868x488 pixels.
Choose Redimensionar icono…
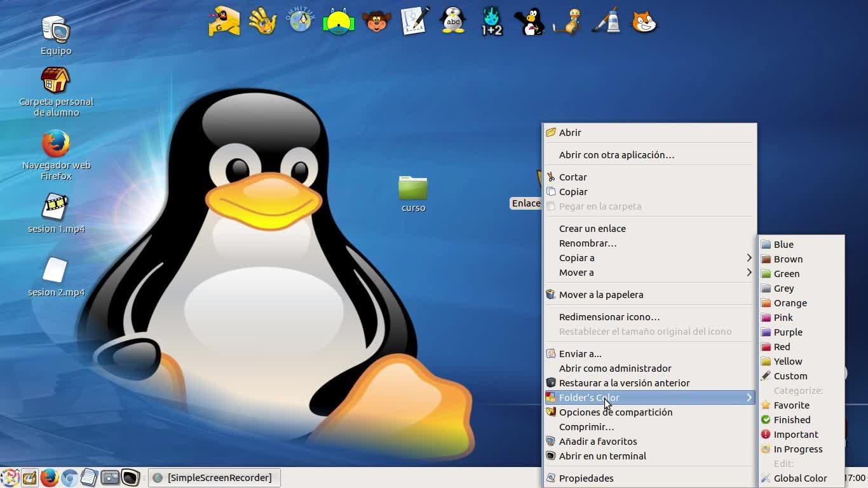click(649, 317)
